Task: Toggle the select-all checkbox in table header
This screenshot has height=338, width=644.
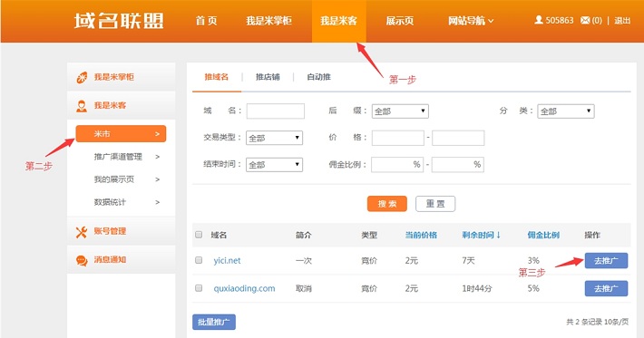Action: click(199, 235)
